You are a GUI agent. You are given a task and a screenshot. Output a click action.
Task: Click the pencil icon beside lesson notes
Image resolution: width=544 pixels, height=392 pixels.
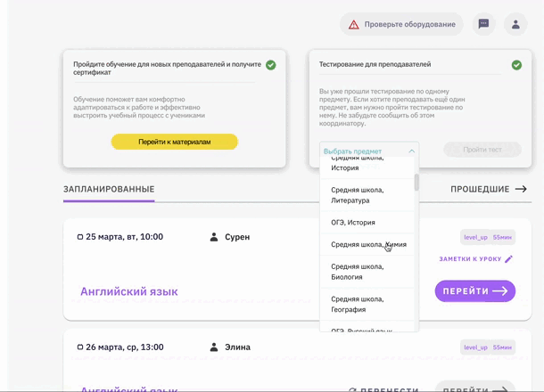[x=509, y=259]
